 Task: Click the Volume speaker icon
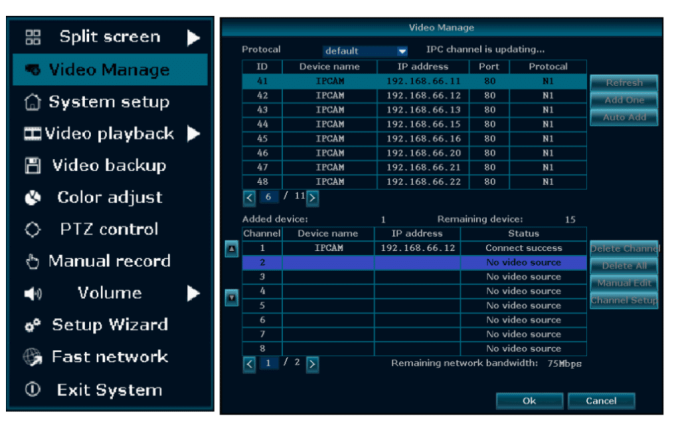pyautogui.click(x=31, y=294)
